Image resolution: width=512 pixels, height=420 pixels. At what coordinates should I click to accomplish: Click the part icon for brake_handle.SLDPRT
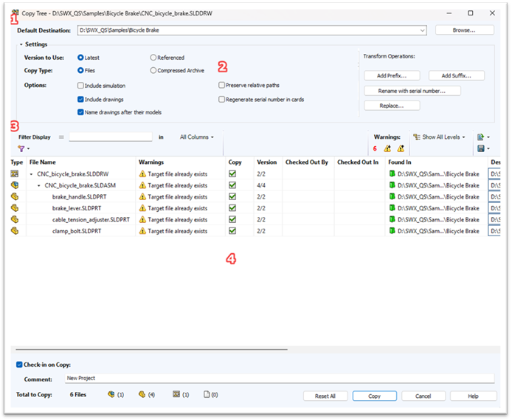[x=14, y=196]
